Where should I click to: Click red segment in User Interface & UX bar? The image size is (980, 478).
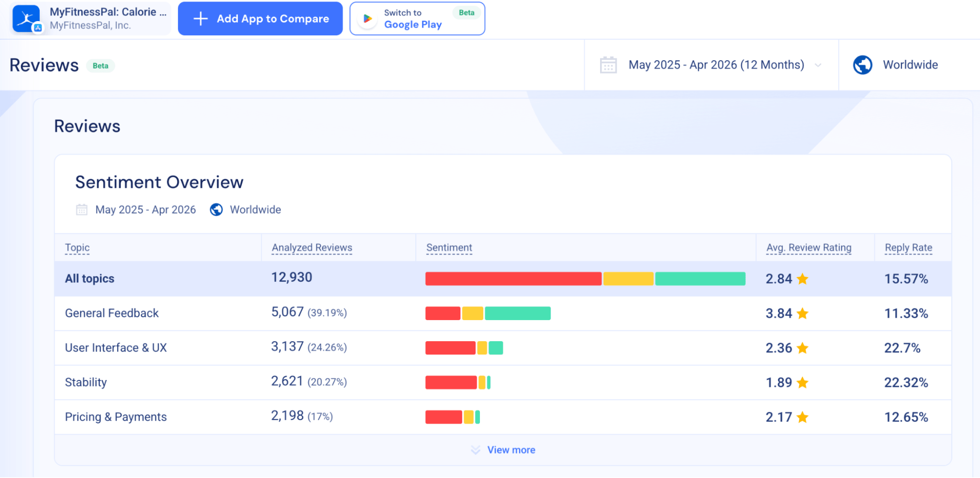(450, 348)
